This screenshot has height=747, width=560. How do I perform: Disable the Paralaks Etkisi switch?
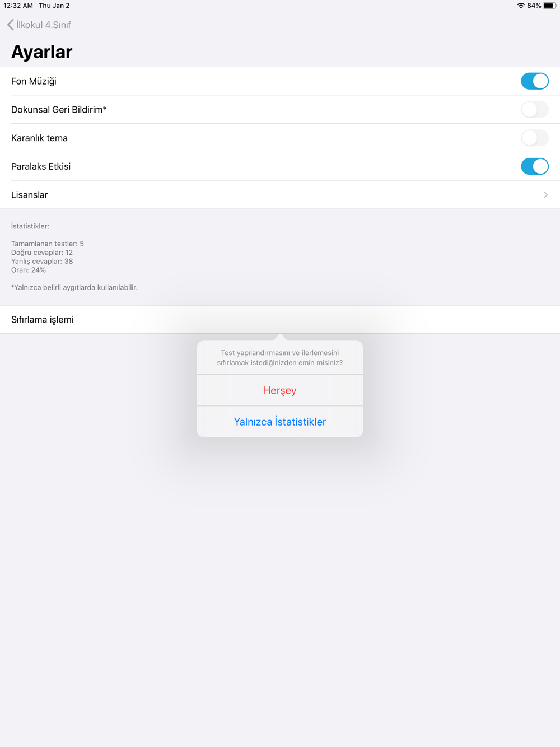click(x=534, y=166)
